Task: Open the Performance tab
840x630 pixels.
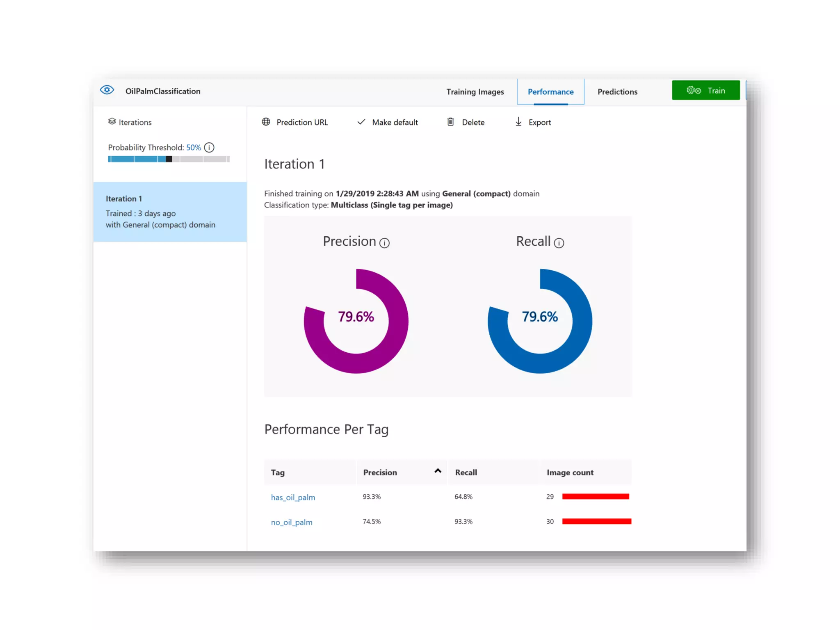Action: [x=550, y=92]
